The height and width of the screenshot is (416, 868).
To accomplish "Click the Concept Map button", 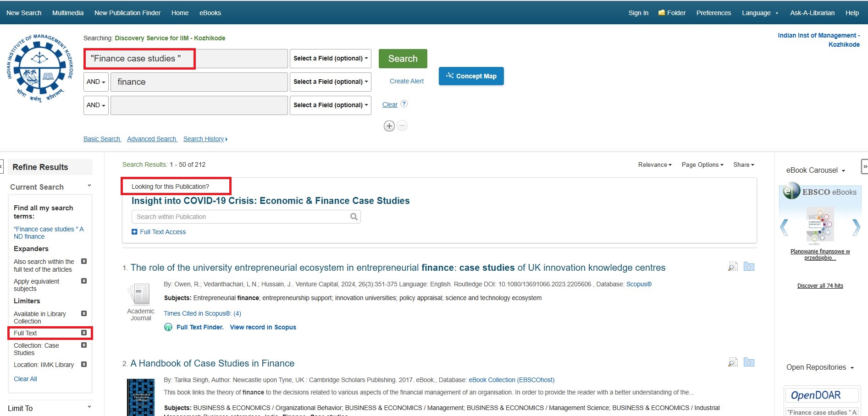I will (471, 76).
